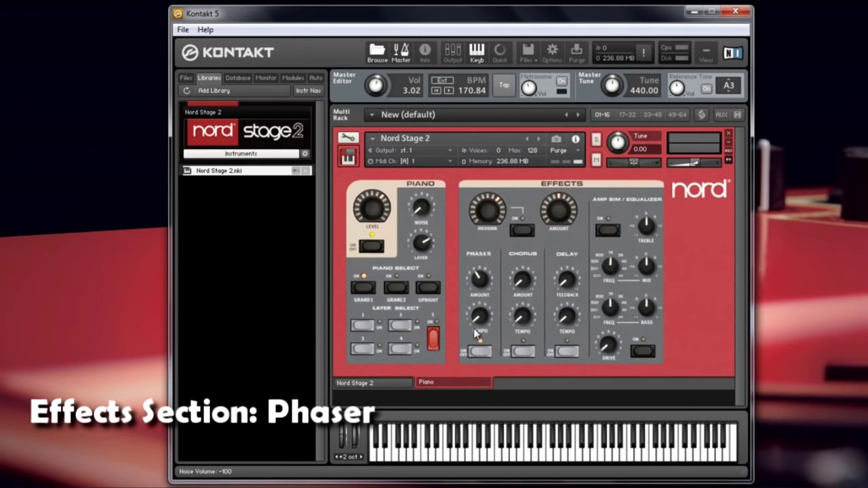Click the Instruments button in library
Viewport: 868px width, 488px height.
point(241,154)
